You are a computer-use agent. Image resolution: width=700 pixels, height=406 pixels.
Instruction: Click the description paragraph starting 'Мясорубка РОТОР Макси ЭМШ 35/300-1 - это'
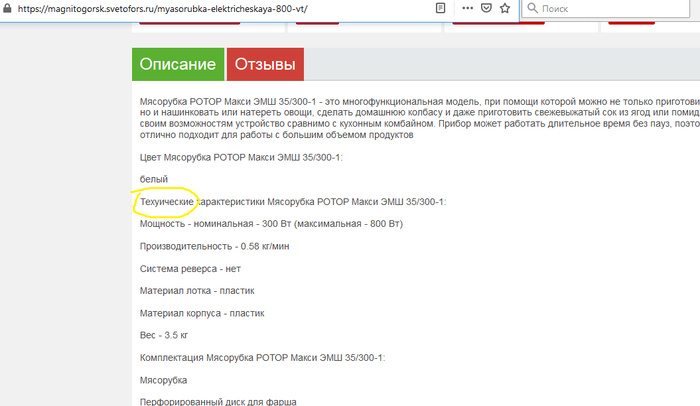420,118
